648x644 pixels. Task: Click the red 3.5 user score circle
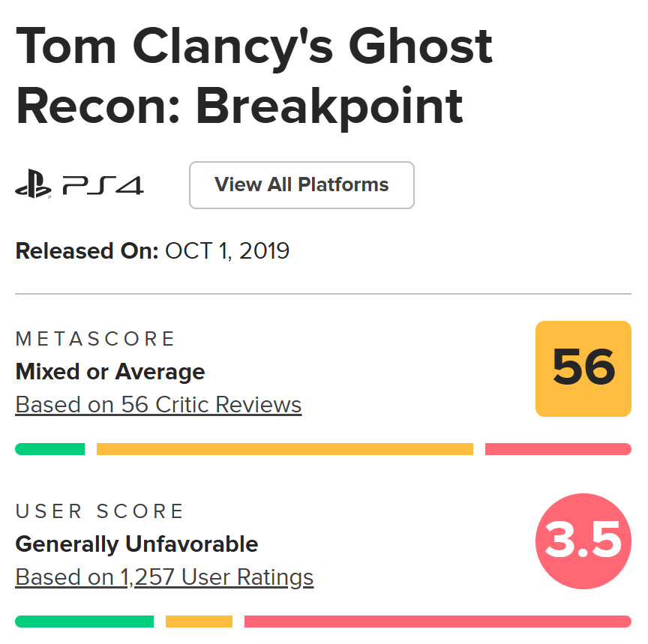(x=583, y=541)
